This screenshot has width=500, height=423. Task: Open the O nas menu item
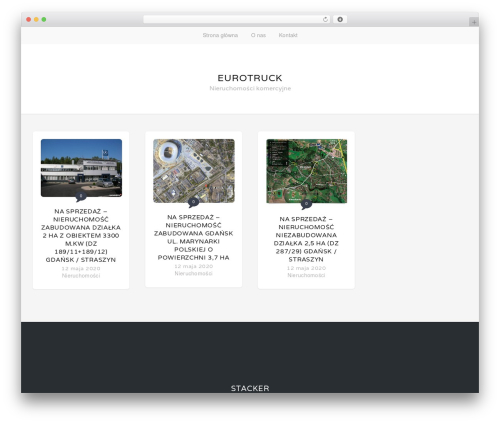pos(258,35)
